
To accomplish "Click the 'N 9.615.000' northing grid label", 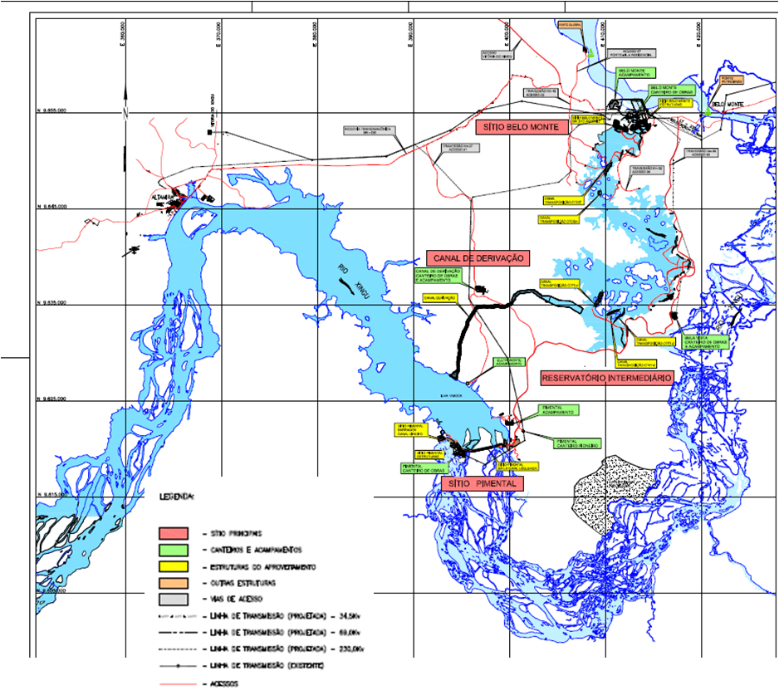I will point(51,494).
